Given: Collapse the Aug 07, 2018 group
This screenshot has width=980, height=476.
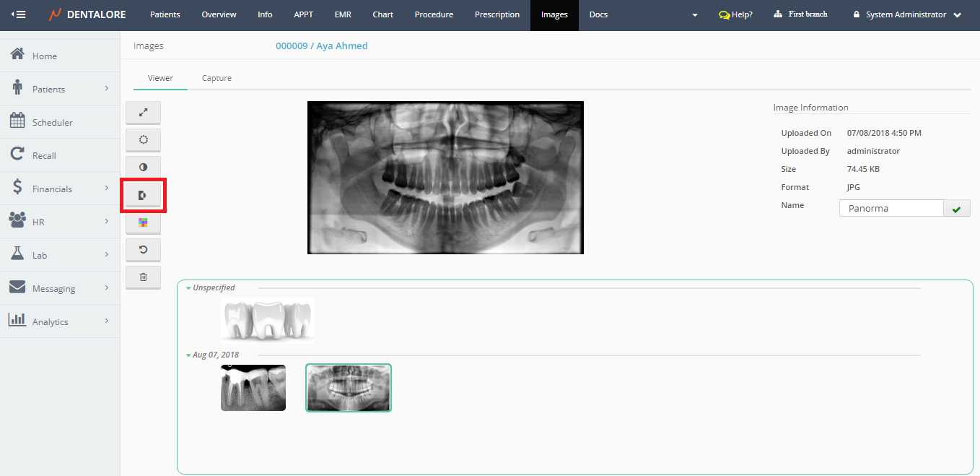Looking at the screenshot, I should point(189,355).
